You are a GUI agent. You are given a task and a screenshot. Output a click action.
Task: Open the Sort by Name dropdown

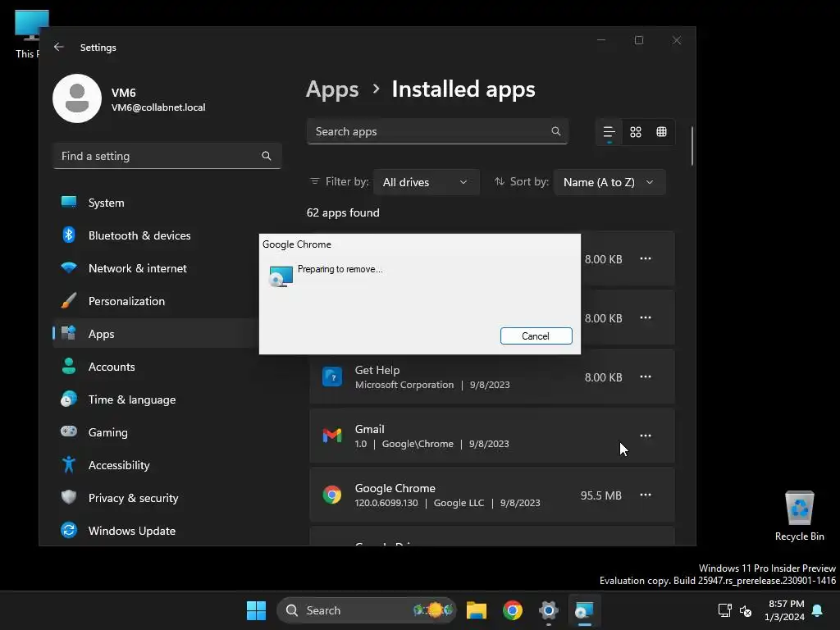click(x=609, y=182)
